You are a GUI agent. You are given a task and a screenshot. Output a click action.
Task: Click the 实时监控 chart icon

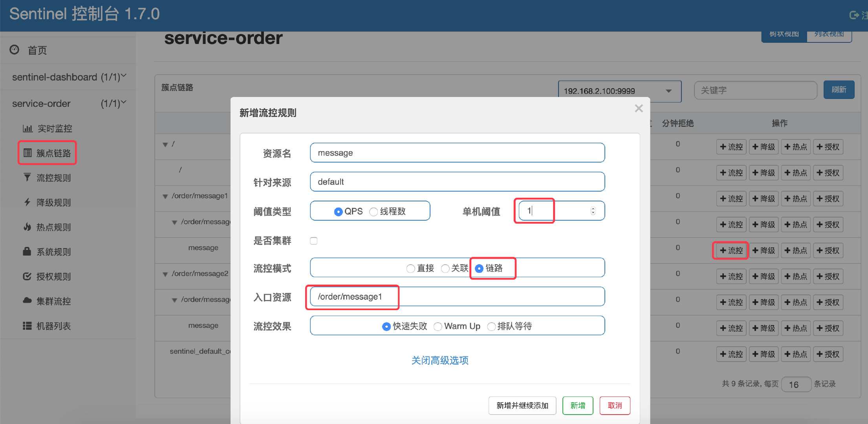27,128
